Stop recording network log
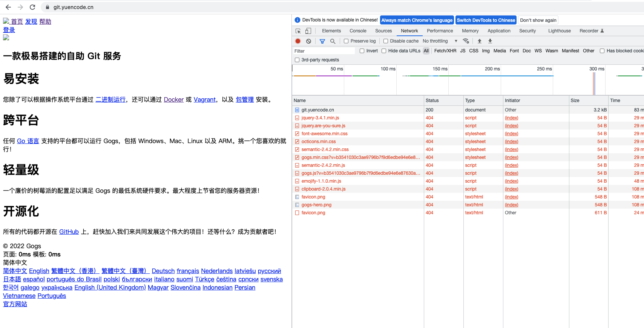The image size is (644, 328). coord(298,41)
